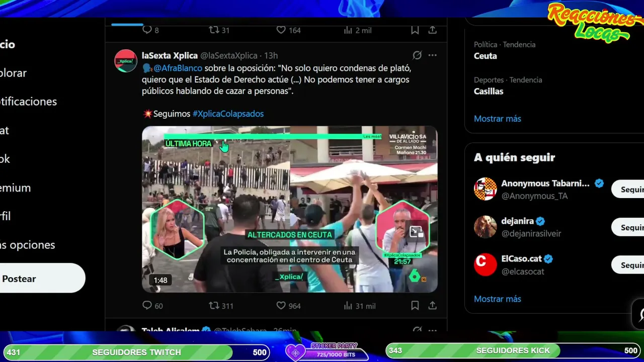The width and height of the screenshot is (644, 362).
Task: Like the top post with 164 likes
Action: [281, 30]
